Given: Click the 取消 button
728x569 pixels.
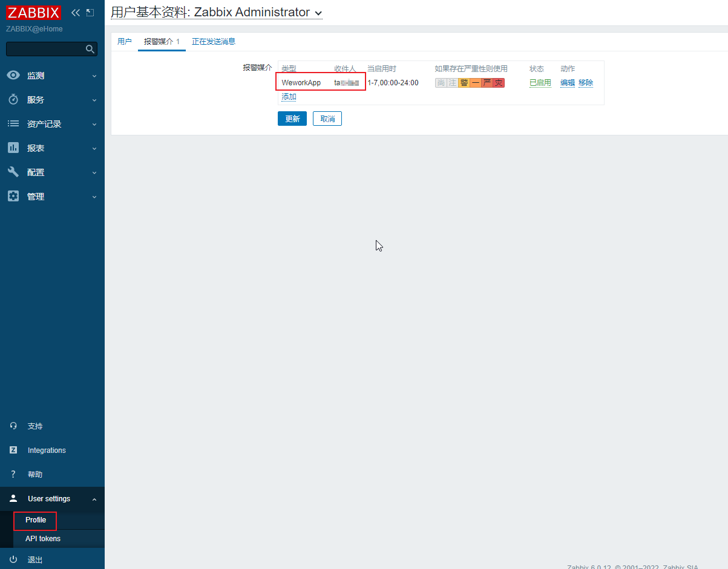Looking at the screenshot, I should click(327, 119).
